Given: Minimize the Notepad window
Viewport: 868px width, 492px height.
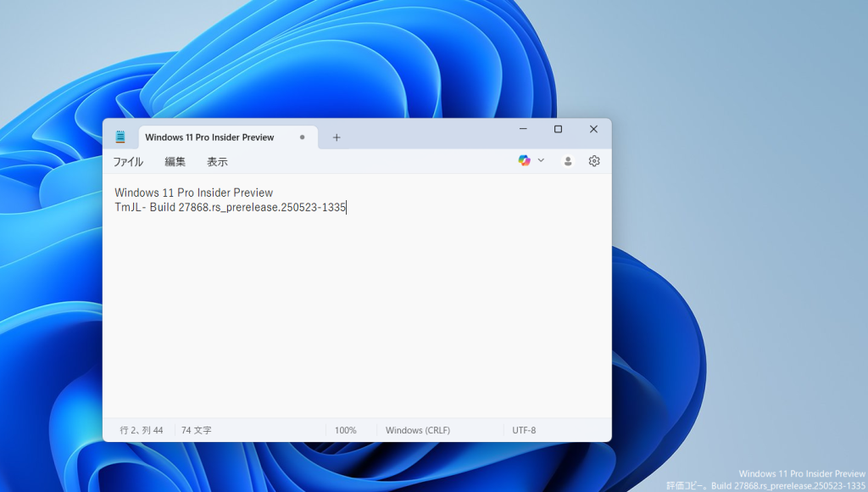Looking at the screenshot, I should pyautogui.click(x=523, y=129).
